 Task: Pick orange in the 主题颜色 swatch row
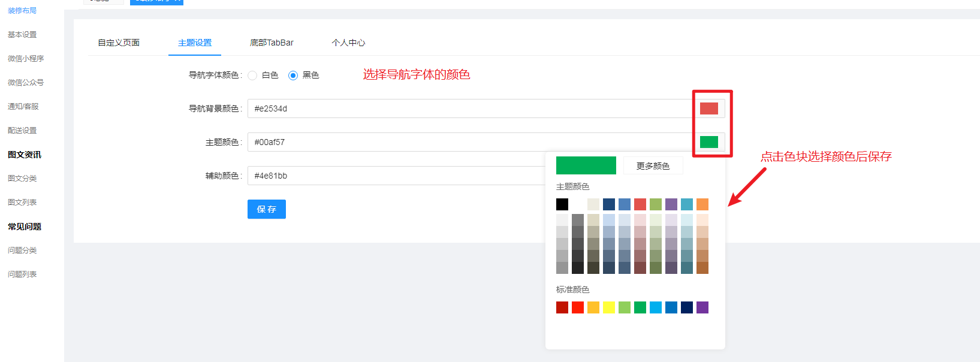coord(702,204)
